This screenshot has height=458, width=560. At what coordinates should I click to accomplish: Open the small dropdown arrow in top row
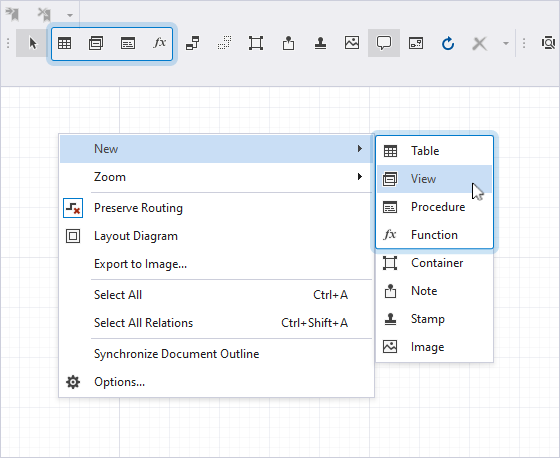coord(70,15)
